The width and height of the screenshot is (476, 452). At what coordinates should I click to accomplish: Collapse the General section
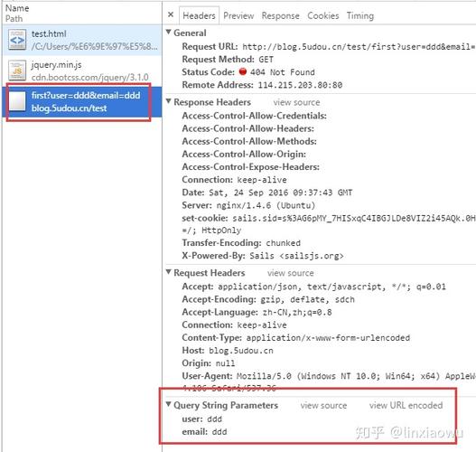(169, 32)
